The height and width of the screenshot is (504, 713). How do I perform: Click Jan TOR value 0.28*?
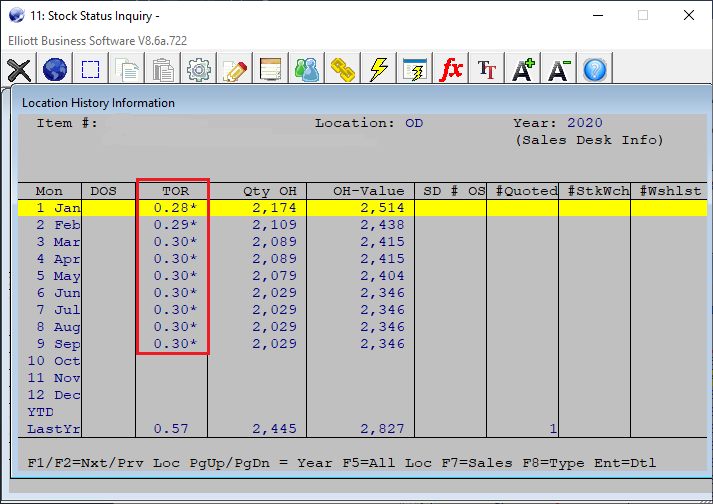click(x=175, y=208)
